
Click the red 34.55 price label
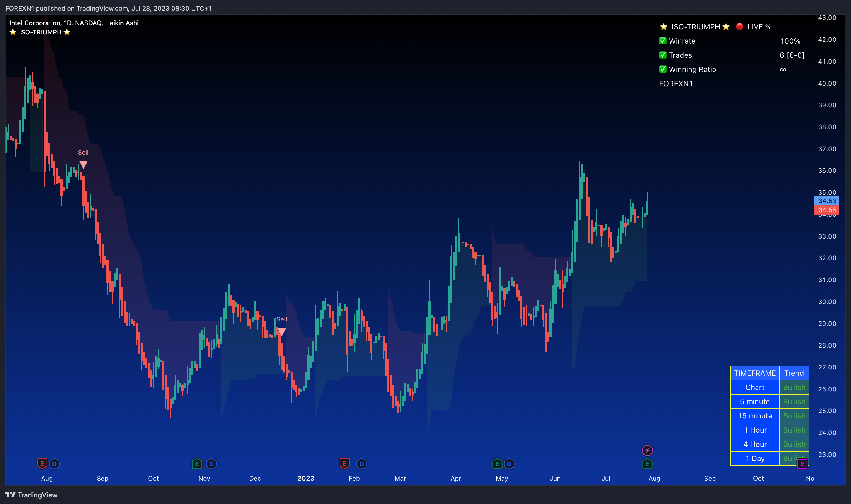pyautogui.click(x=826, y=210)
